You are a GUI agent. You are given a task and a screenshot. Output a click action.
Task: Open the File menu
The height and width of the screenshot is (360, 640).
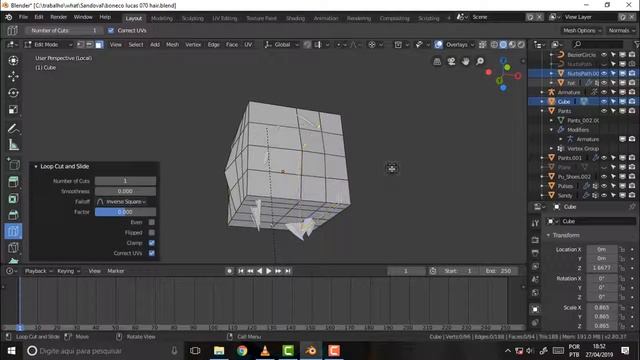(23, 17)
